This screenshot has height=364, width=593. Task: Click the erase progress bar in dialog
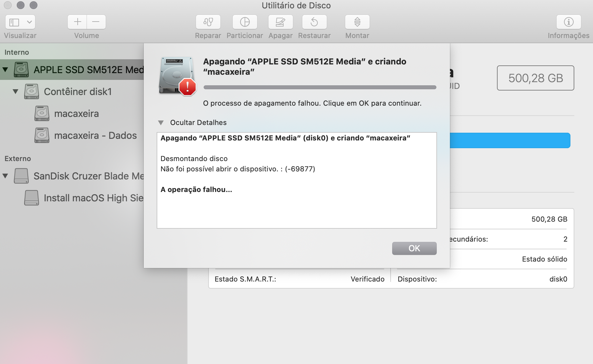pos(320,87)
